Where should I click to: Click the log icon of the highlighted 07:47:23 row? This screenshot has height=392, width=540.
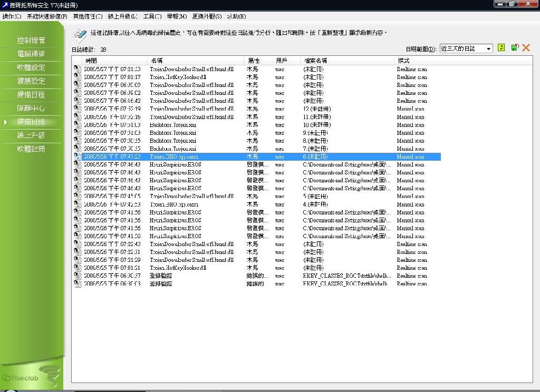coord(78,156)
